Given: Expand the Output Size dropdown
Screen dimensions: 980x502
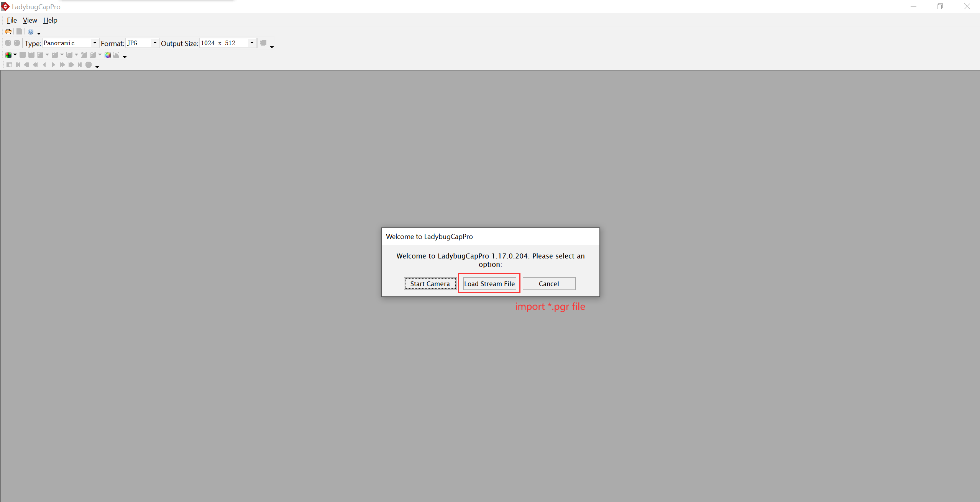Looking at the screenshot, I should click(252, 43).
